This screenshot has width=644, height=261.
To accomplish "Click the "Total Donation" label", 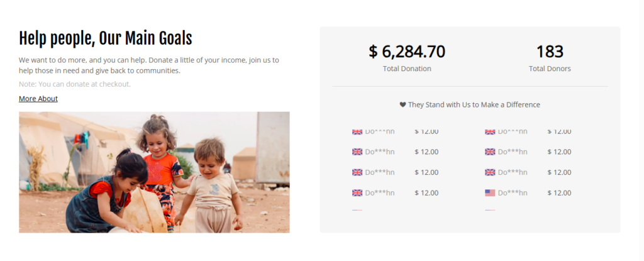I will 407,69.
